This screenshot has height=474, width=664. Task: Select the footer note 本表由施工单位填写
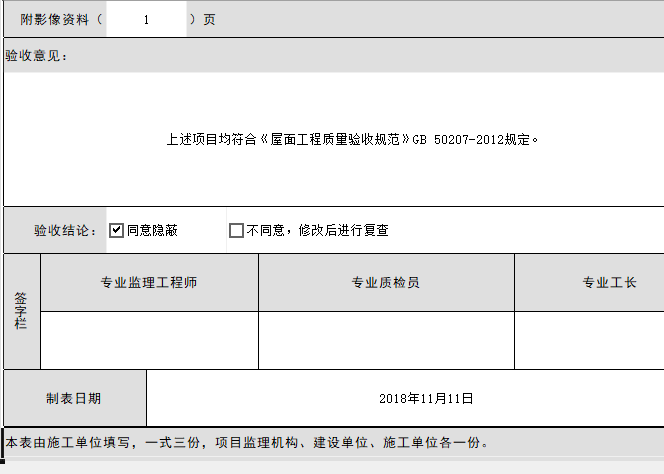point(247,442)
